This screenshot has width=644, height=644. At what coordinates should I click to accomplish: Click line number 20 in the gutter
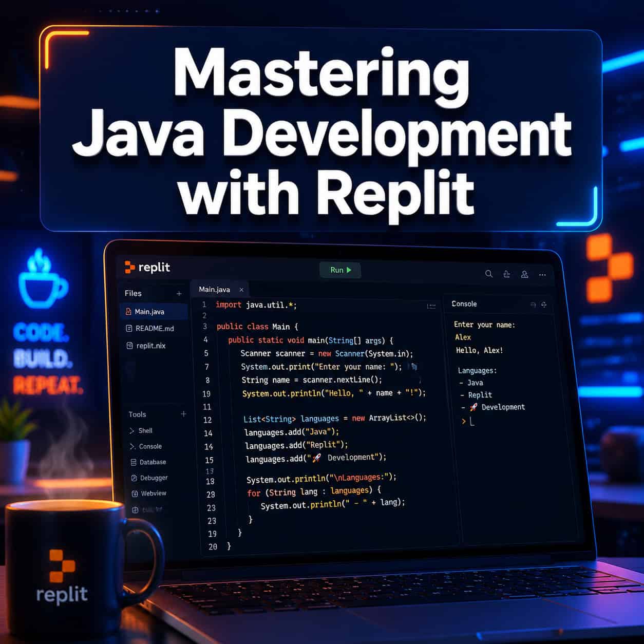coord(213,547)
